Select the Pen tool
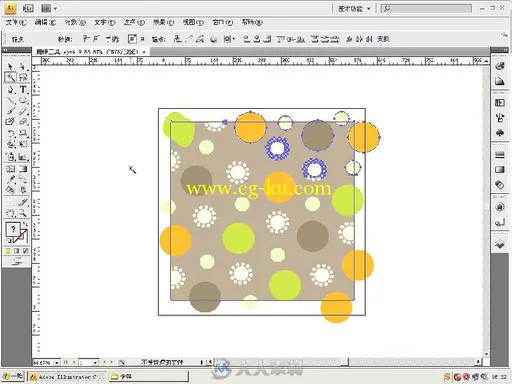This screenshot has width=512, height=384. point(10,89)
